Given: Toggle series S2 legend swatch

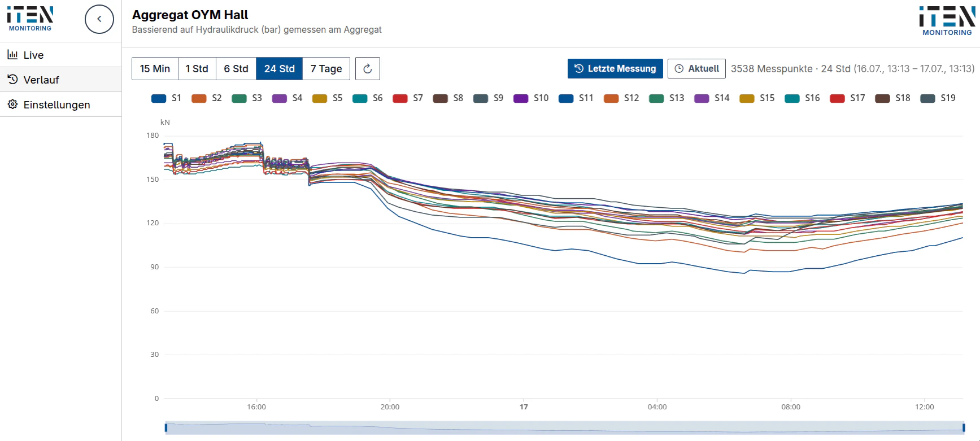Looking at the screenshot, I should coord(199,98).
